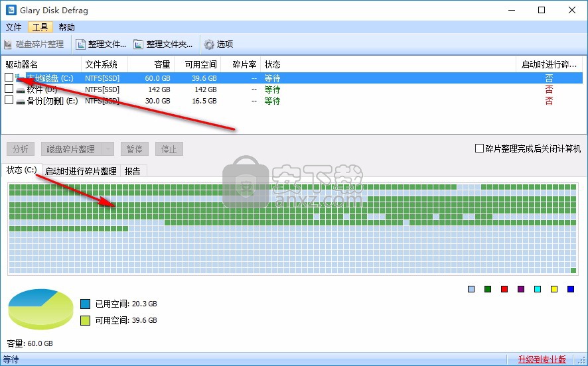
Task: Open the 帮助 menu
Action: 67,27
